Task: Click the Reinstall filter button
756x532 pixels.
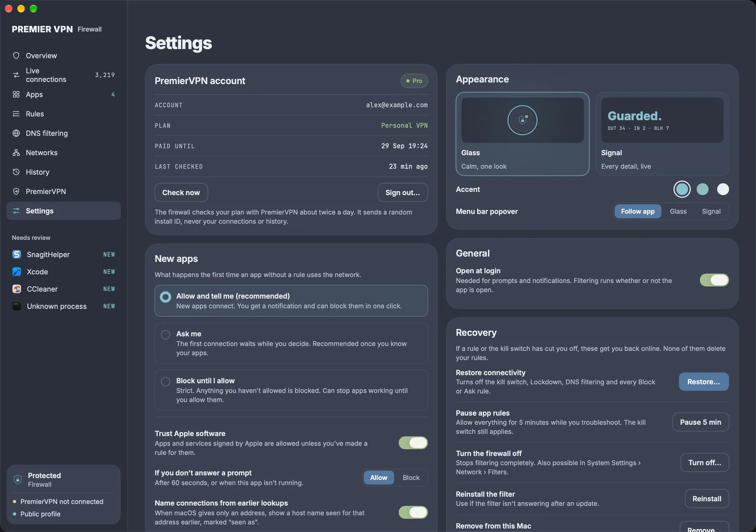Action: 706,498
